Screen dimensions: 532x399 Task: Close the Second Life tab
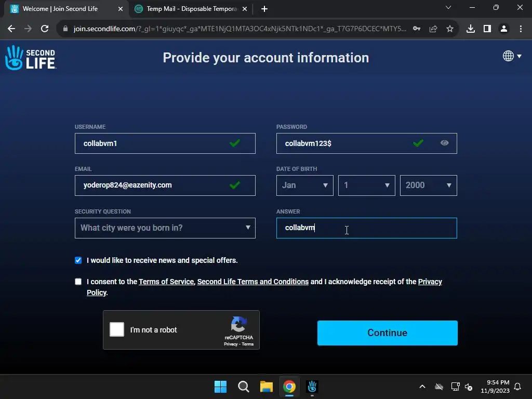(121, 9)
